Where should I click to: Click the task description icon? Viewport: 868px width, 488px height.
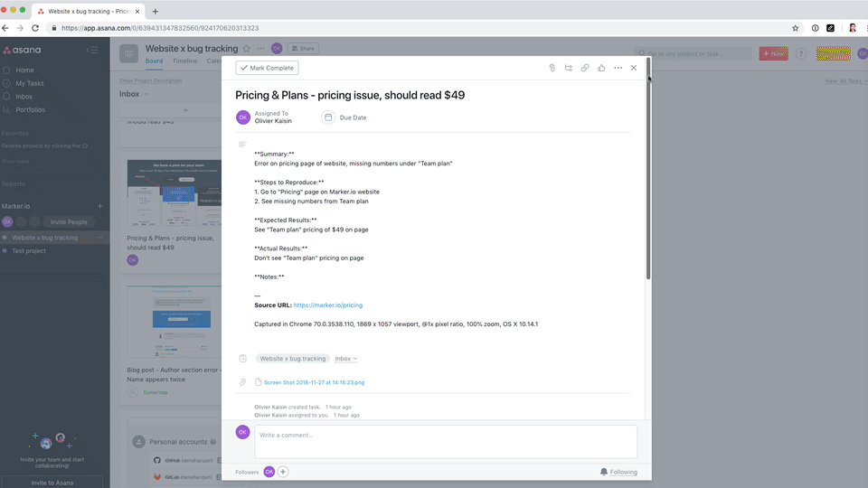(242, 145)
